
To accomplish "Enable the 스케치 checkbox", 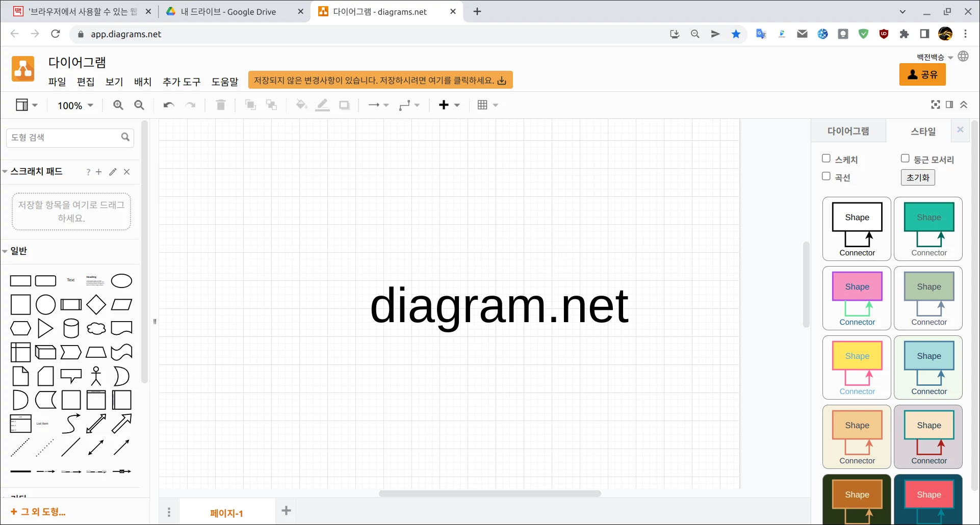I will coord(826,159).
